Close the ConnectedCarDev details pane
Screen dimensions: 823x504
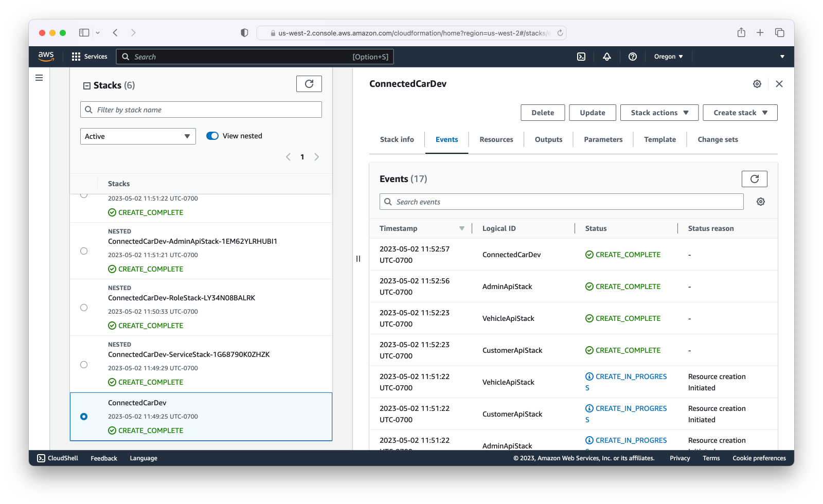pos(779,84)
